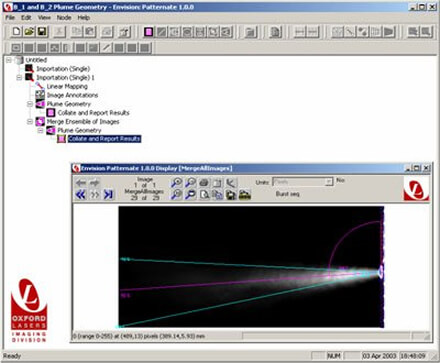Click the New document toolbar icon
The image size is (440, 363).
pos(16,32)
